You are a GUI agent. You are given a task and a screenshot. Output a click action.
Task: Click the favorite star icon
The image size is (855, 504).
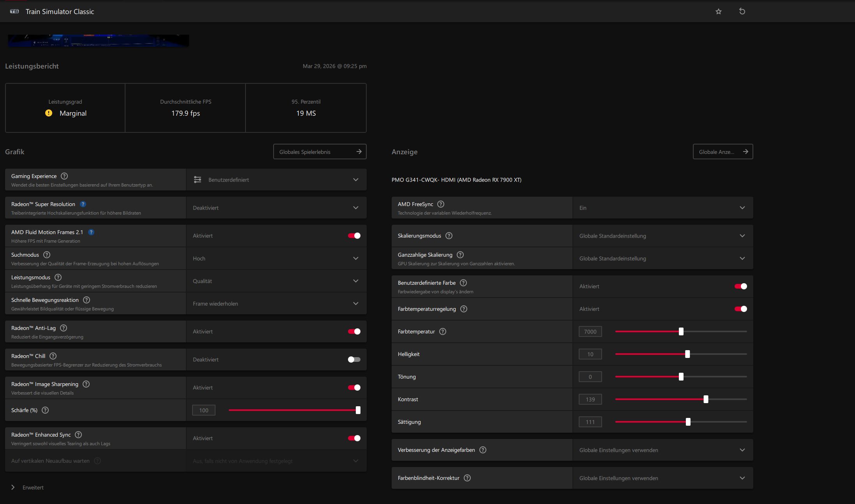pos(719,12)
